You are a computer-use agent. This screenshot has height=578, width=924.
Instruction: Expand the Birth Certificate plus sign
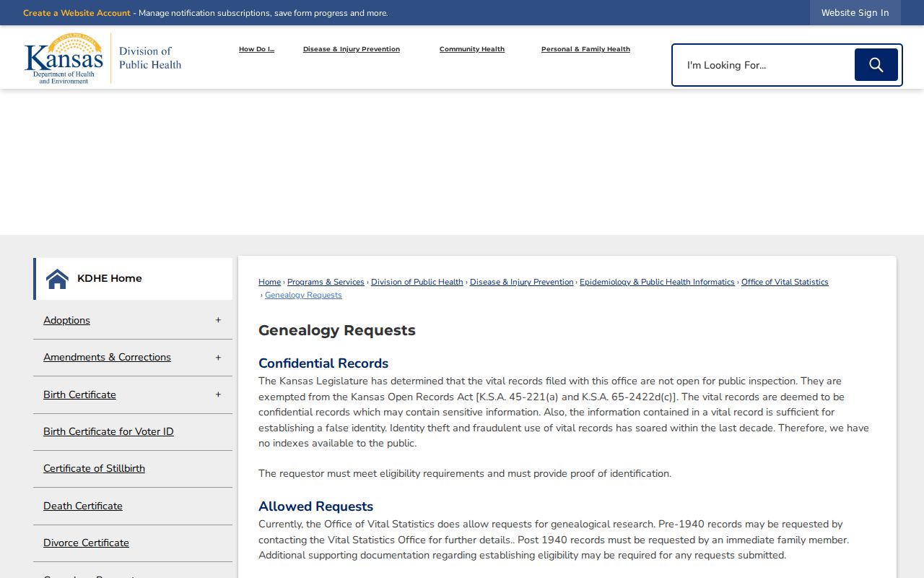click(x=218, y=394)
